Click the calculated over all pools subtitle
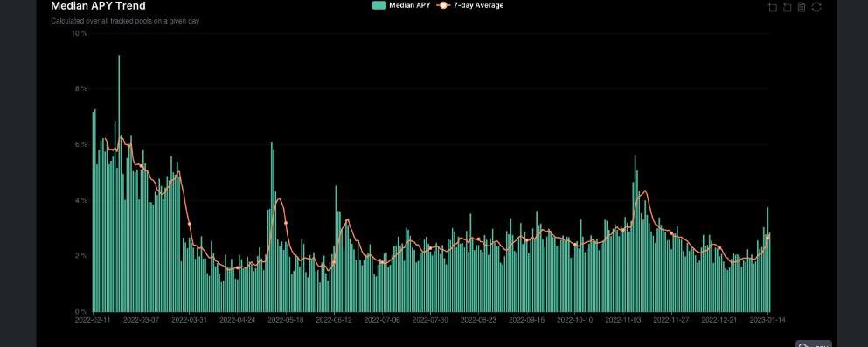The image size is (868, 347). [x=125, y=21]
